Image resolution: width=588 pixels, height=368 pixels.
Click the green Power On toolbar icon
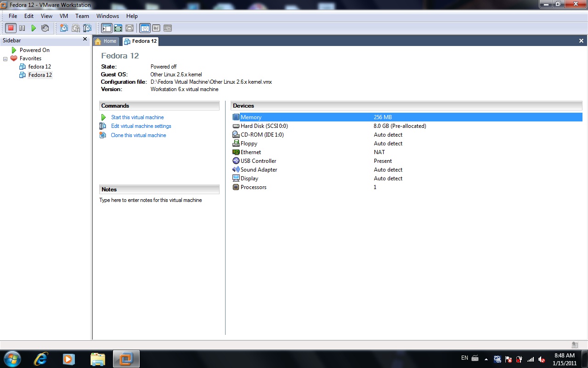pyautogui.click(x=34, y=28)
